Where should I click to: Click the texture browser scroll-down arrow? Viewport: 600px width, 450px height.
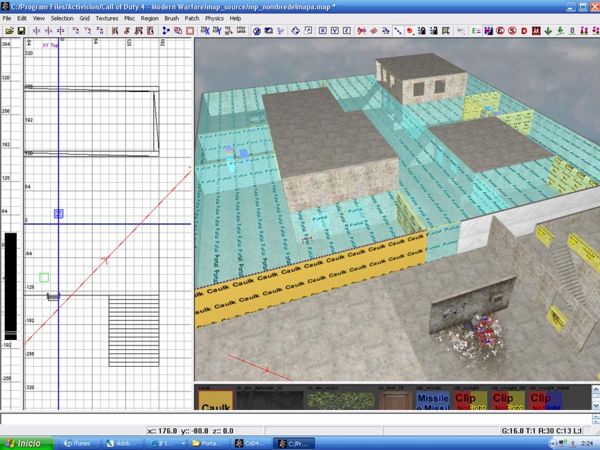pyautogui.click(x=596, y=405)
